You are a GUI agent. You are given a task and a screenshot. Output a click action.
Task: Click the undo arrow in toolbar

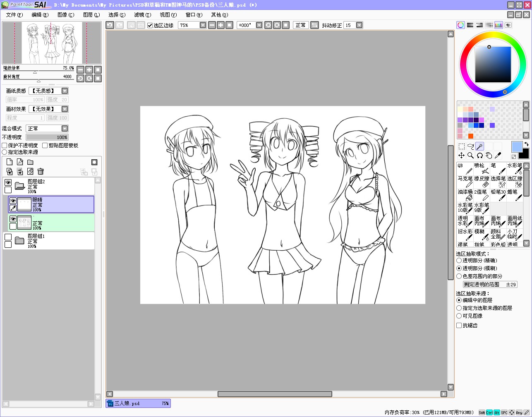[x=110, y=25]
